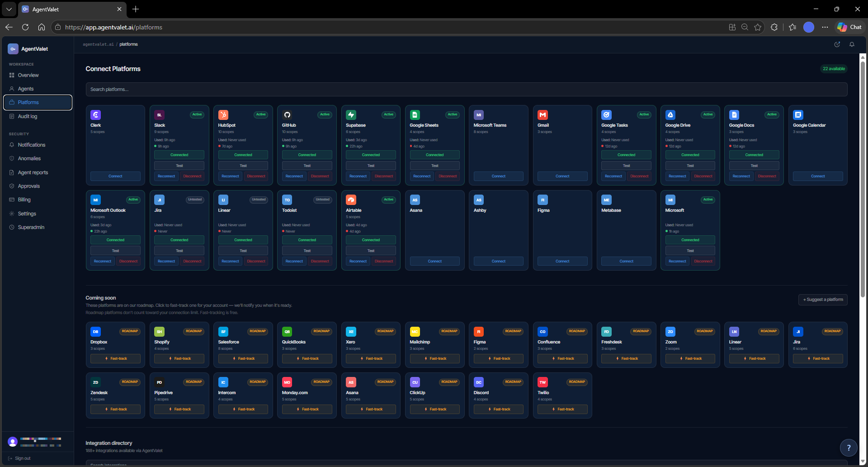Open Agents in sidebar
Viewport: 868px width, 467px height.
[38, 89]
